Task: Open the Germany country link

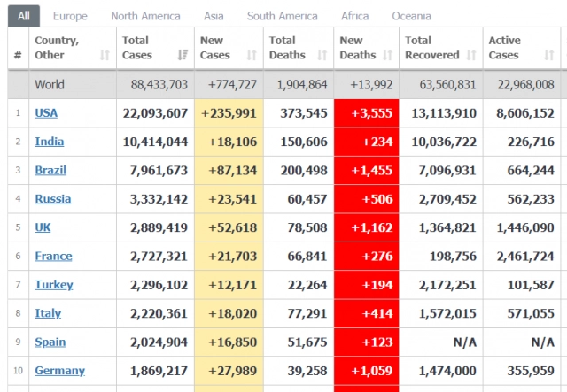Action: pos(59,371)
